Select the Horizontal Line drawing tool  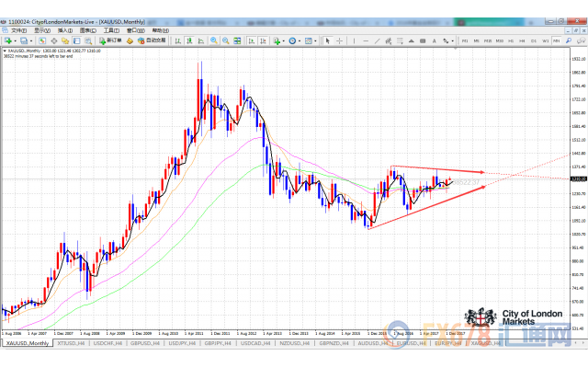point(366,40)
